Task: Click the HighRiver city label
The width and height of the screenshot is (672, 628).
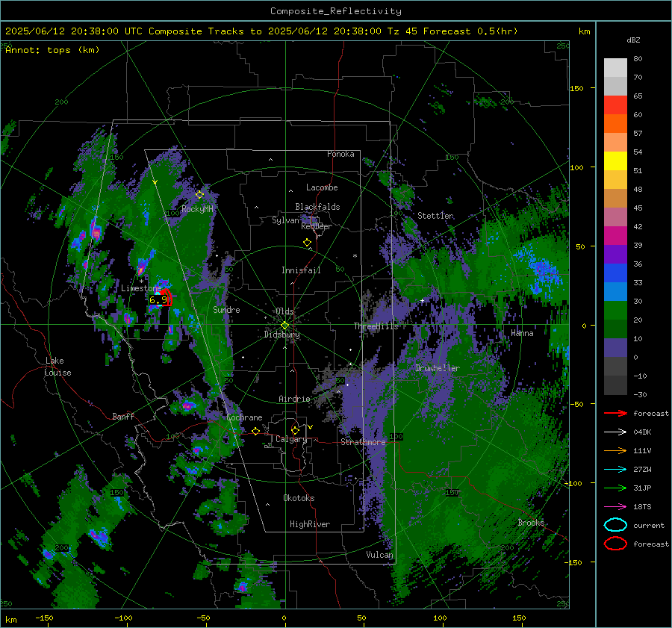Action: [310, 524]
